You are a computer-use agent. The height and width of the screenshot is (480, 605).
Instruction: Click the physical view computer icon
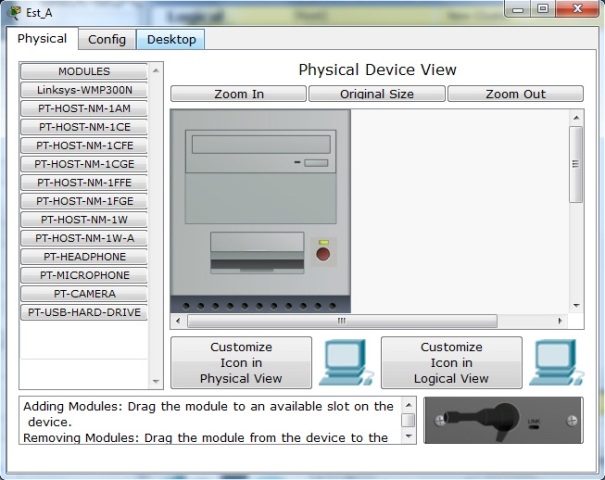[343, 362]
